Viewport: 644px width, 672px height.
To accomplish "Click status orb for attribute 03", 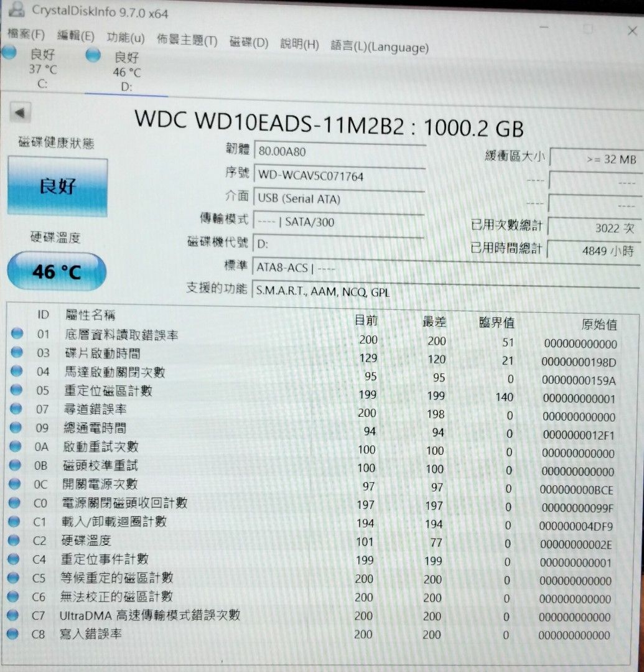I will coord(17,352).
